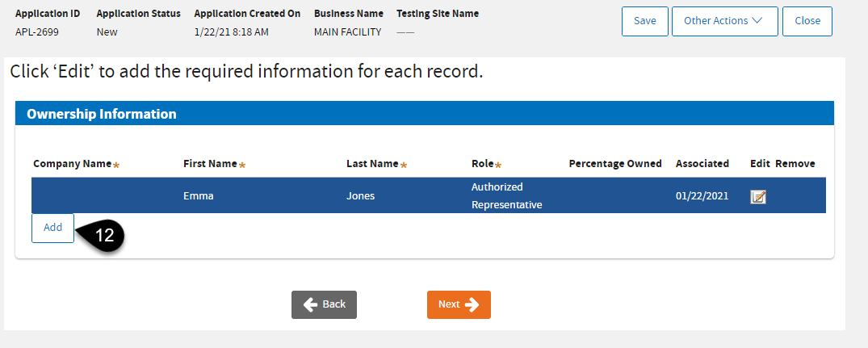Click the Last Name column header
Screen dimensions: 868x348
click(x=372, y=164)
